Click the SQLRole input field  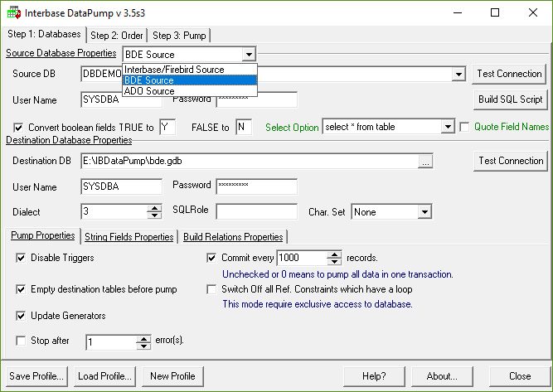[x=256, y=212]
